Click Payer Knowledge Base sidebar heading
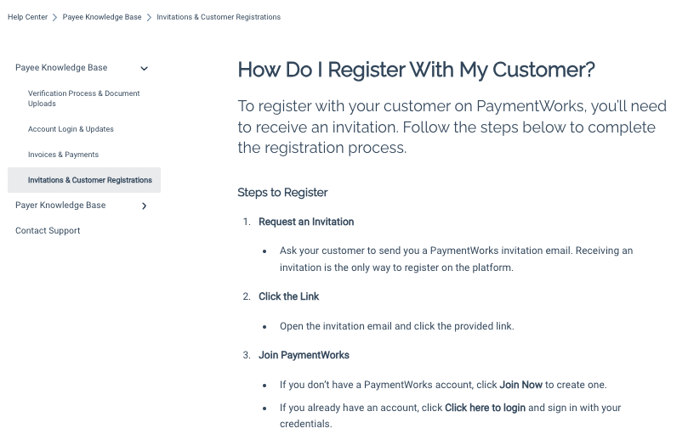 [x=61, y=205]
